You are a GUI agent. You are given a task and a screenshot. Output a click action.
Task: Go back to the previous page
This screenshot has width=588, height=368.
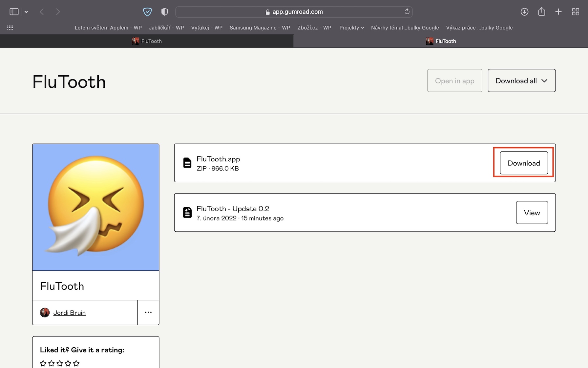coord(42,12)
